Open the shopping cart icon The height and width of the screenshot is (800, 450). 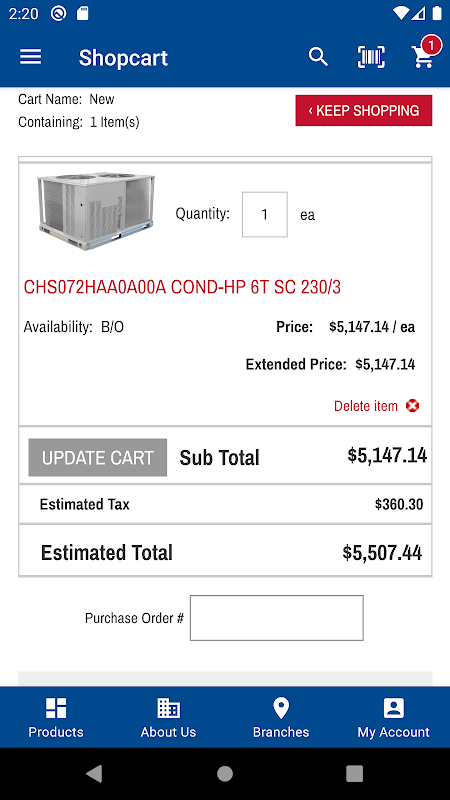point(423,57)
